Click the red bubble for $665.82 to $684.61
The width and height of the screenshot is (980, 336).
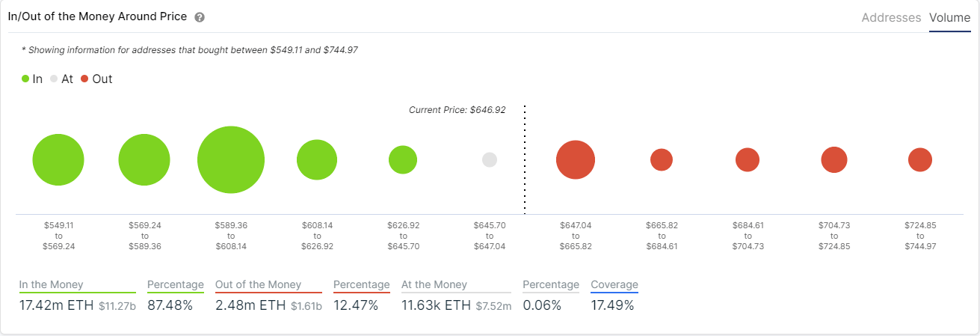click(662, 159)
